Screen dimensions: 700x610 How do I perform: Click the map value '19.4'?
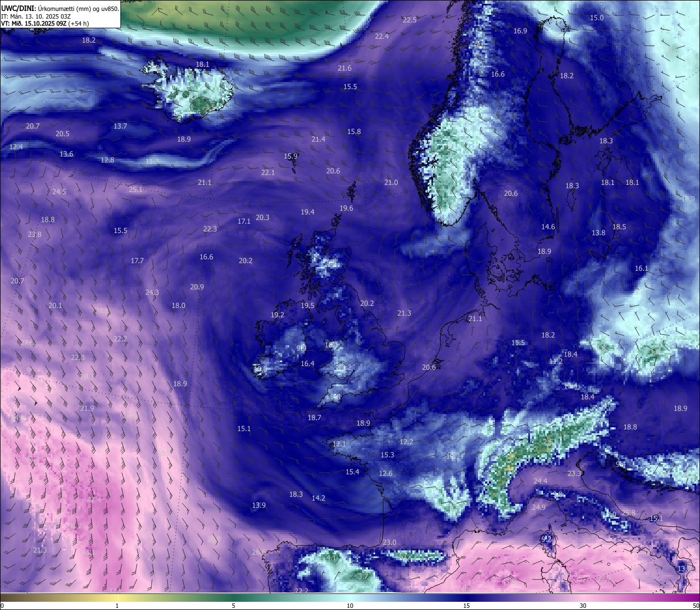pos(307,212)
